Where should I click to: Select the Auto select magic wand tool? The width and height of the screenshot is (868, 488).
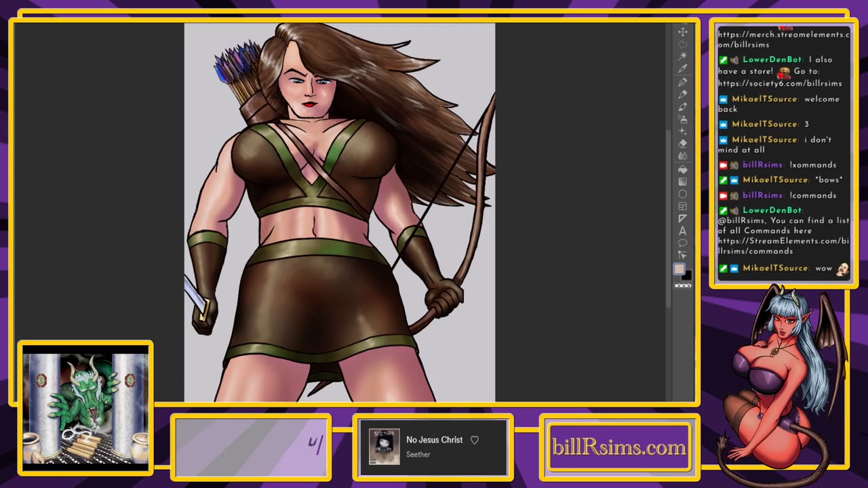[x=683, y=56]
